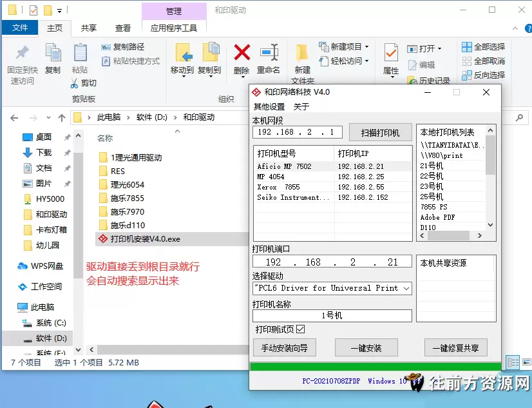Click the Pin to Quick access icon
This screenshot has width=532, height=408.
tap(23, 53)
